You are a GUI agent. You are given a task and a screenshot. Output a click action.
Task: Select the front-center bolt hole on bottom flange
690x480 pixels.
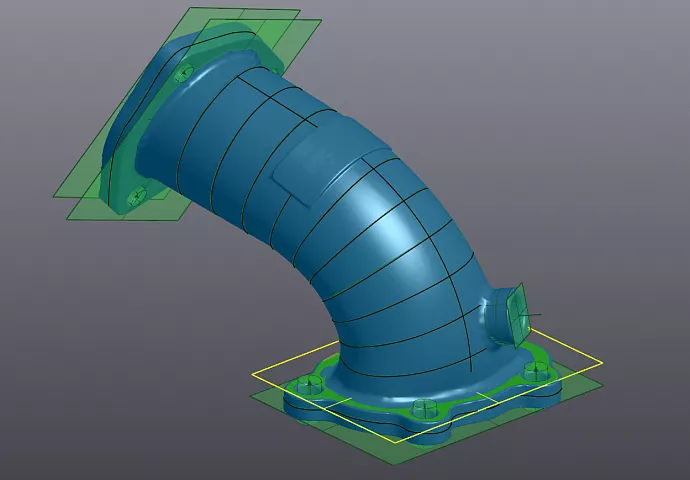click(x=420, y=407)
